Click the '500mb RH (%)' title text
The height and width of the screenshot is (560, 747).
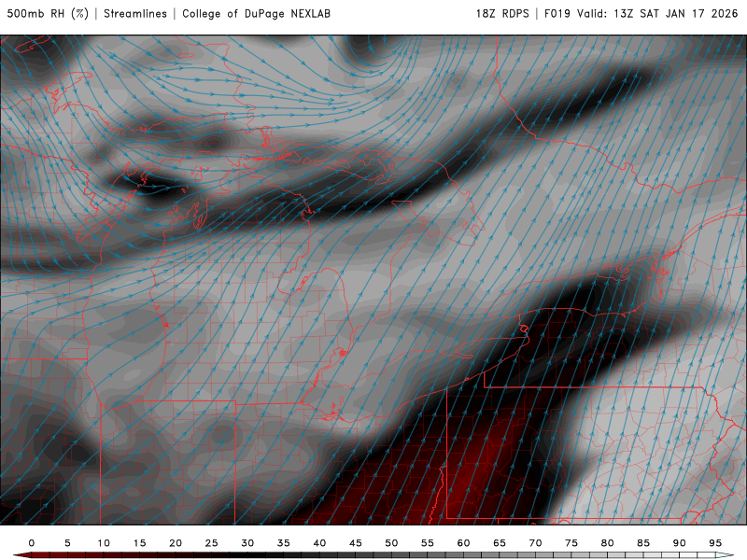48,13
